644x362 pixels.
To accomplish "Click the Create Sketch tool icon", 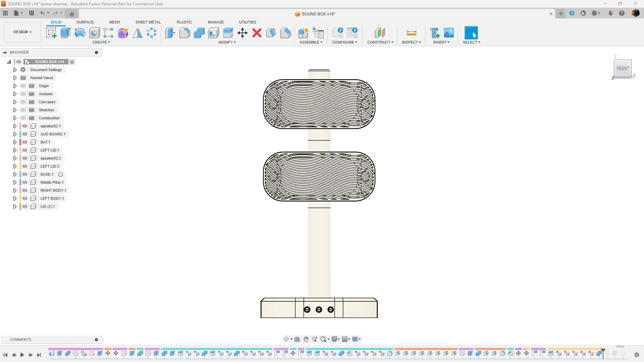I will tap(51, 33).
